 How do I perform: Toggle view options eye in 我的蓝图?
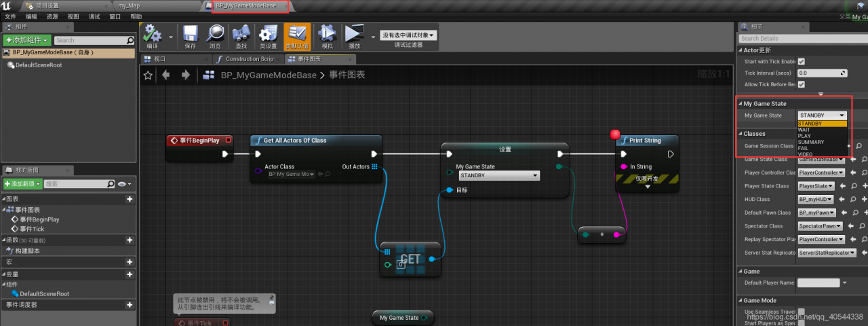coord(124,184)
